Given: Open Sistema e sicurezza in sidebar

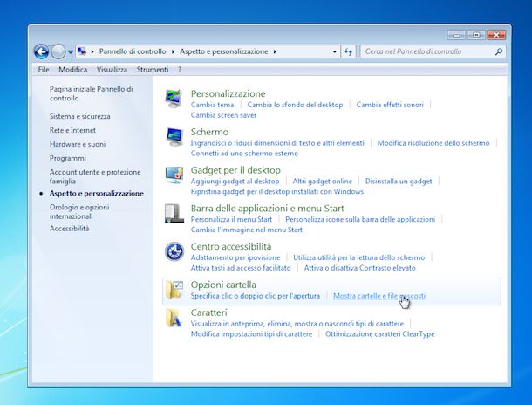Looking at the screenshot, I should point(79,116).
